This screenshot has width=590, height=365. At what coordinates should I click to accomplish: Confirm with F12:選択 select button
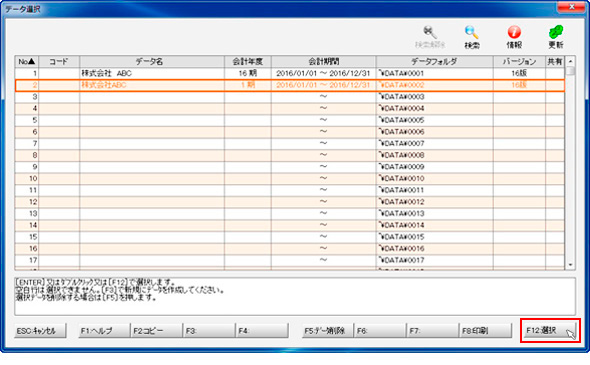coord(550,330)
